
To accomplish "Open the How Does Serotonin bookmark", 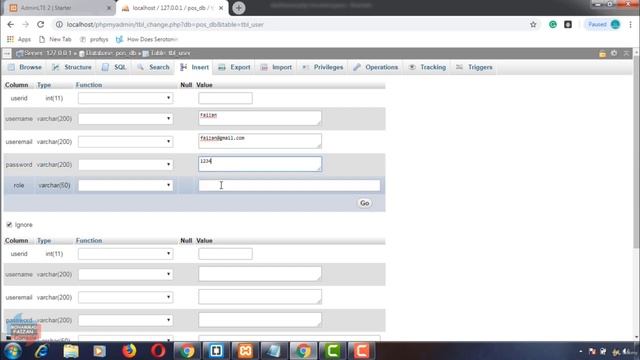I will click(147, 39).
